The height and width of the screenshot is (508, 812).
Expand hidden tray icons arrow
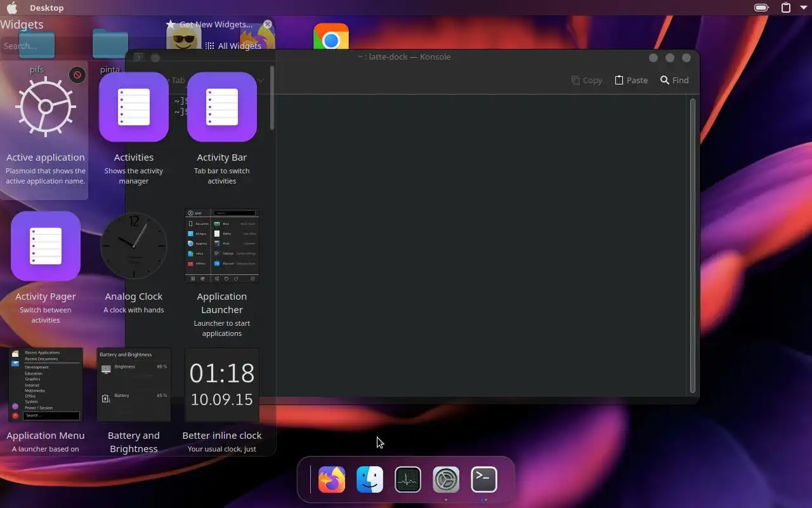(x=803, y=8)
